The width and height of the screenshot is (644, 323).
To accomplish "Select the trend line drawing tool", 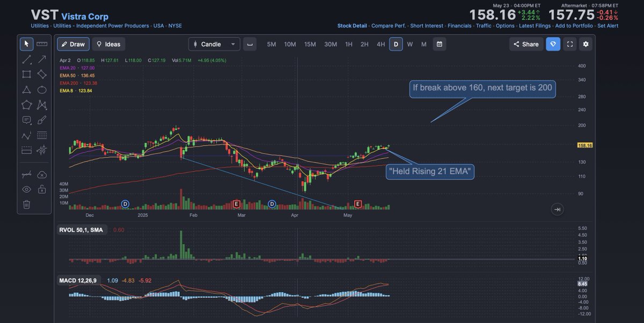I will [26, 59].
